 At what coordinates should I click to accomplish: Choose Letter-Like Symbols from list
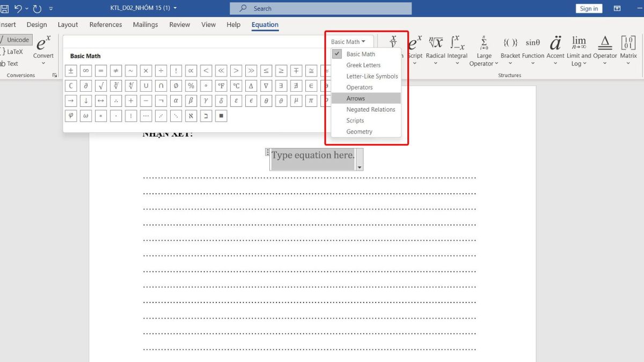(x=366, y=76)
